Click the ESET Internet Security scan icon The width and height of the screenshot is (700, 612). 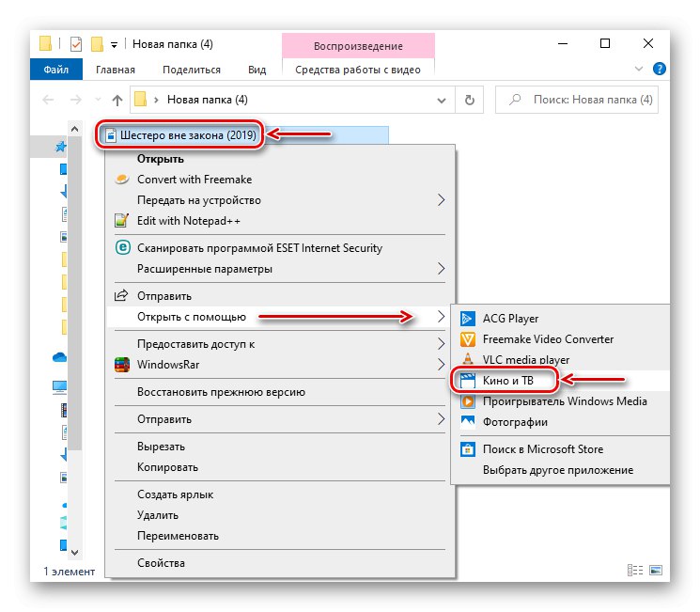[121, 248]
